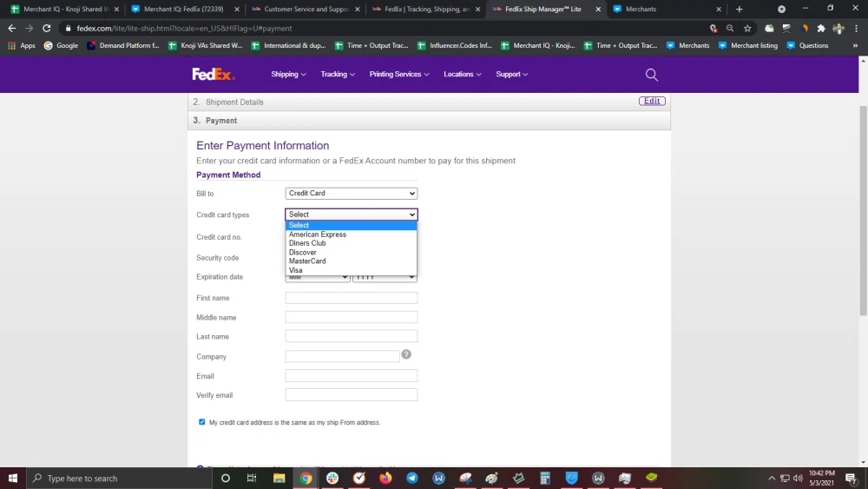Screen dimensions: 868x489
Task: Switch to Merchant IQ: FedEx (72339) tab
Action: coord(185,9)
